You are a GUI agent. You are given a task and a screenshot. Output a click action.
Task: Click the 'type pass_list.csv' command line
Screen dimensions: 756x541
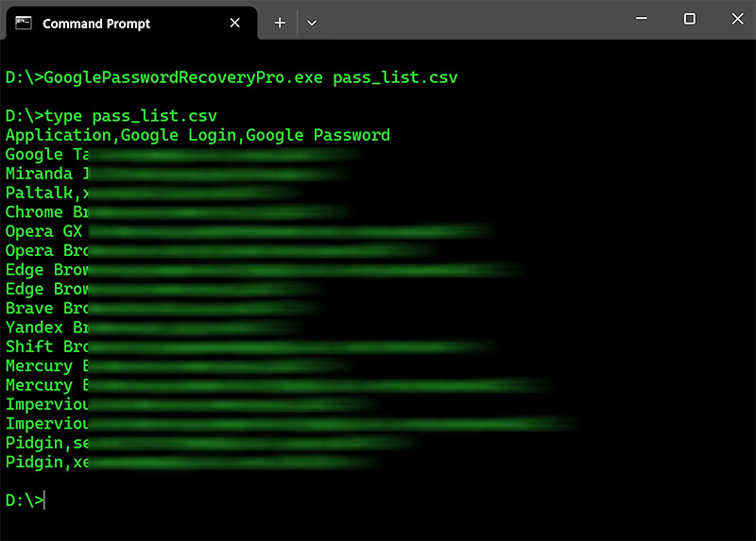click(112, 116)
